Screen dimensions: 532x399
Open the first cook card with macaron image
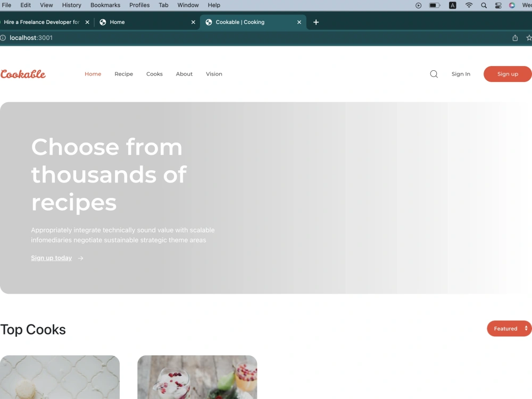[x=60, y=377]
